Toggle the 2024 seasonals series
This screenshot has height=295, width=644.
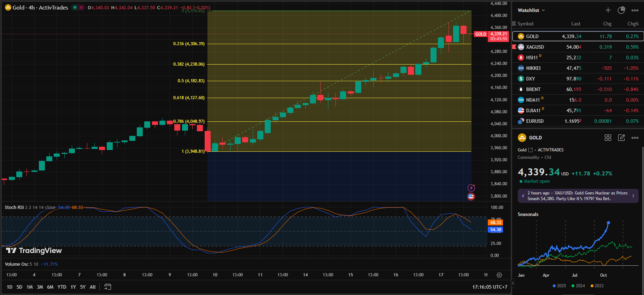(578, 286)
